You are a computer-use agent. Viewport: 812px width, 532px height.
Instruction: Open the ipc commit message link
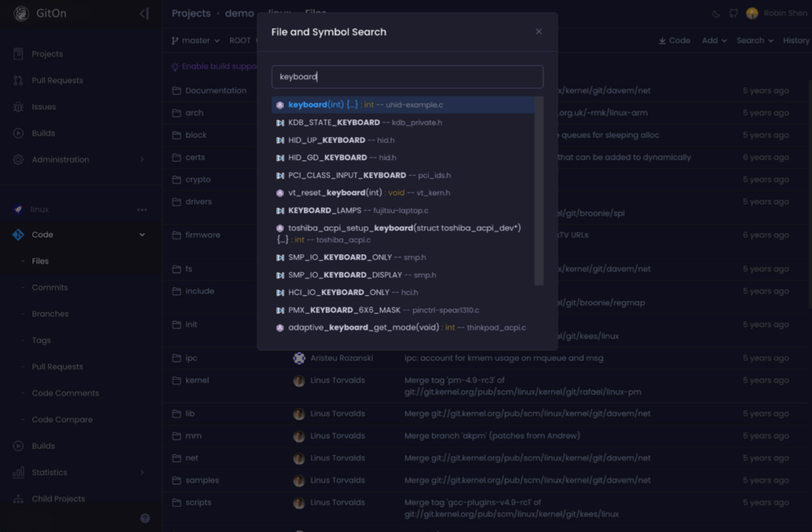click(504, 358)
